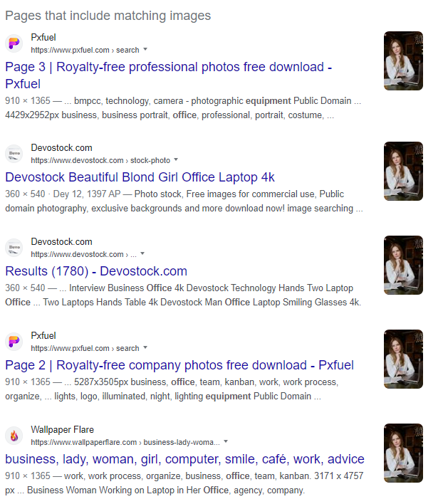Screen dimensions: 443x504
Task: Open the dropdown arrow next to devostock.com › stock-photo
Action: tap(176, 159)
